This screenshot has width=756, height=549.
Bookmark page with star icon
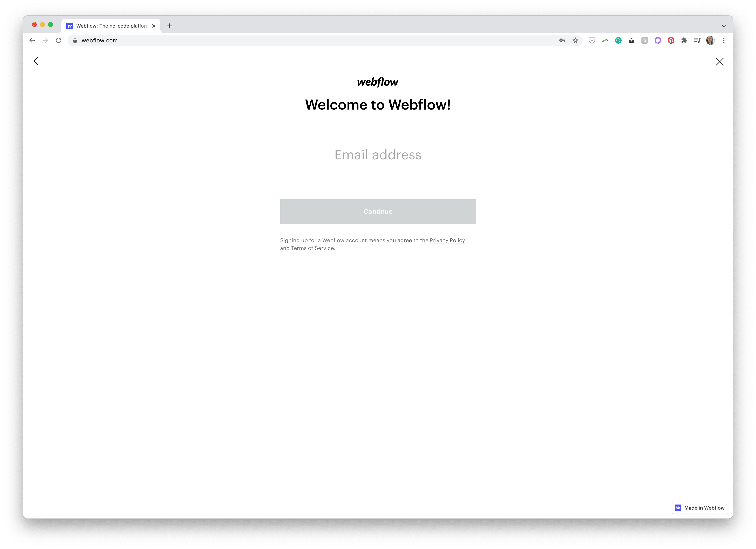pyautogui.click(x=575, y=40)
